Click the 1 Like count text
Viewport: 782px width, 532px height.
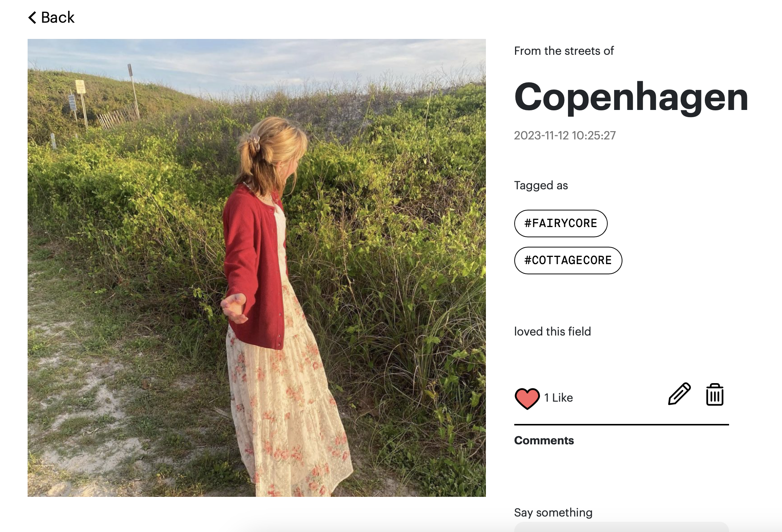point(559,398)
